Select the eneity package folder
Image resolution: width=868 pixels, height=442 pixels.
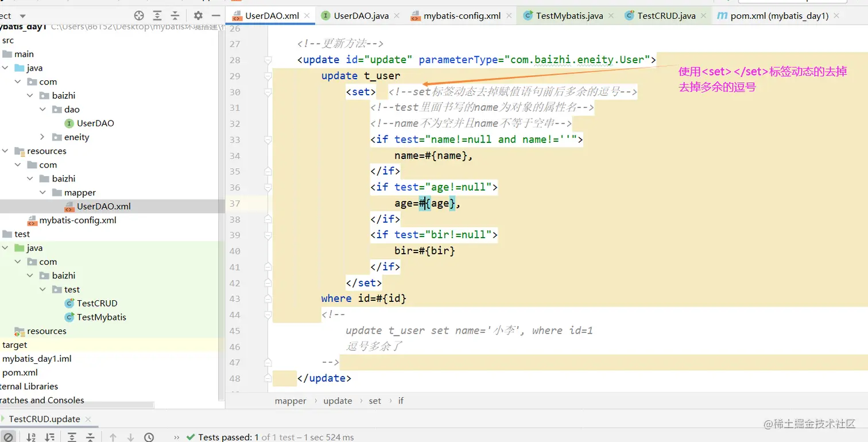pos(71,137)
